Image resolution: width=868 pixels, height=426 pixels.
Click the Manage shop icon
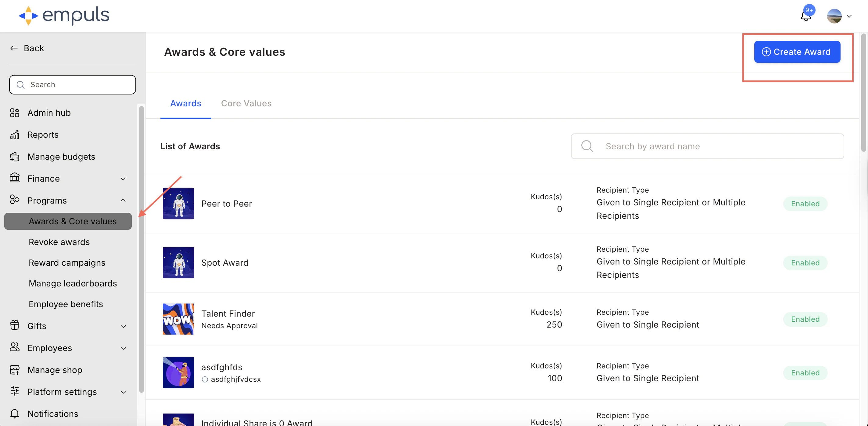[15, 370]
